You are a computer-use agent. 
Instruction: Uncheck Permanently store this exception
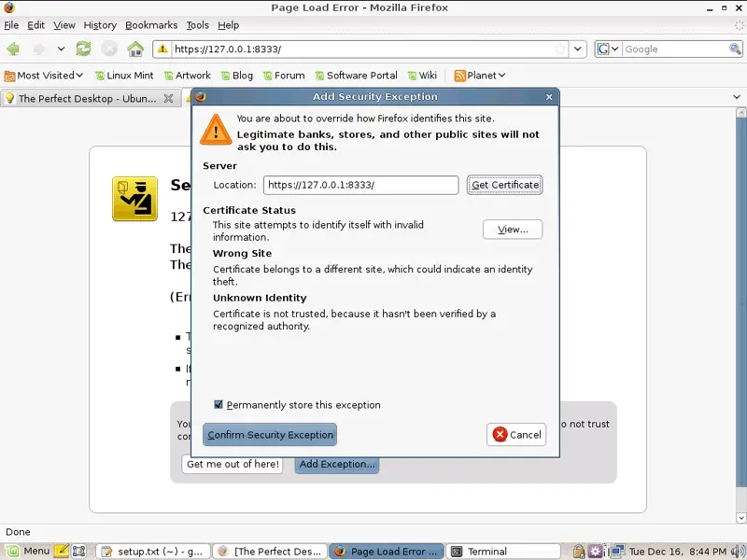pyautogui.click(x=218, y=405)
